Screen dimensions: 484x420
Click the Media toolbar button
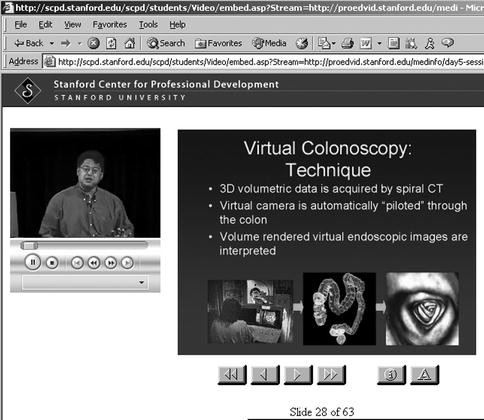(x=269, y=43)
